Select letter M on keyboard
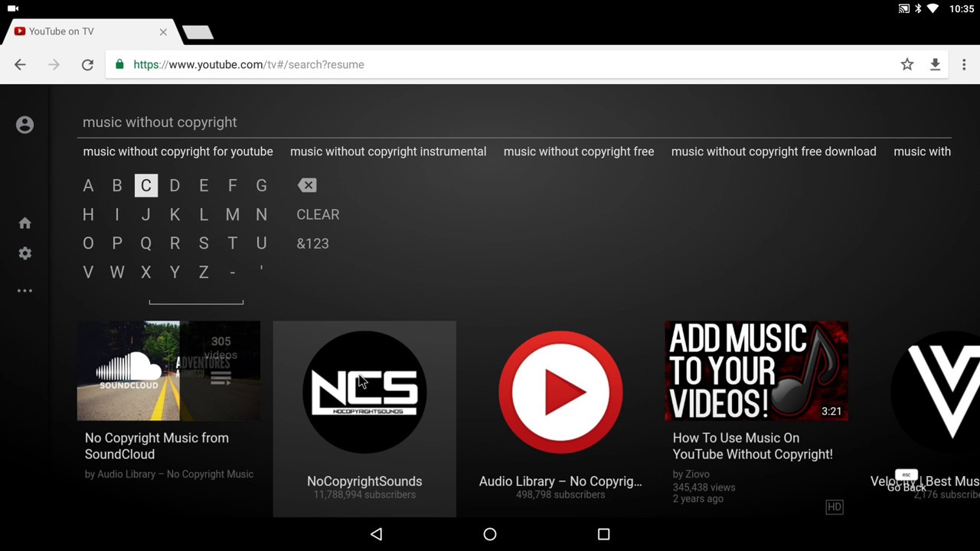Viewport: 980px width, 551px height. (x=233, y=214)
